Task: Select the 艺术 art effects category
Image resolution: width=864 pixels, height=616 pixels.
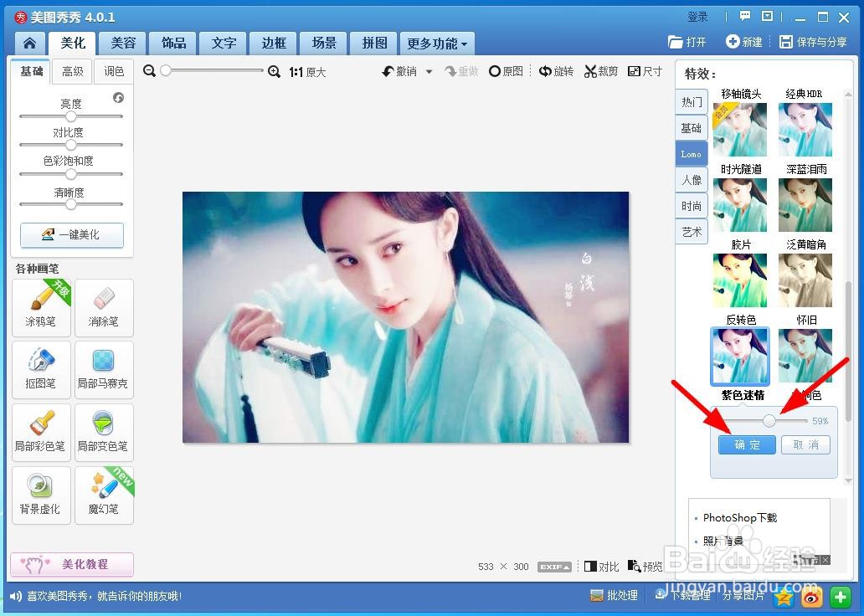Action: tap(692, 232)
